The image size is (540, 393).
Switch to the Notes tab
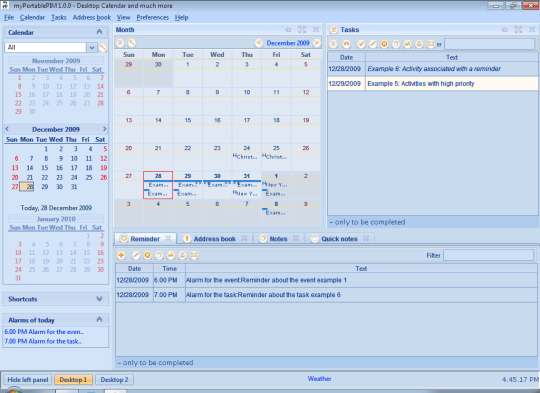(x=278, y=239)
